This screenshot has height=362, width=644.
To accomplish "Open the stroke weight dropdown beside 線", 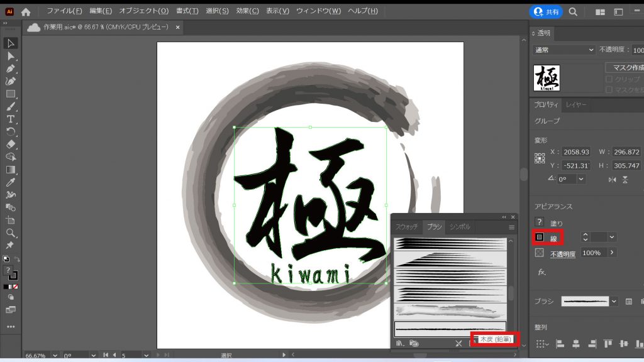I will pyautogui.click(x=612, y=237).
